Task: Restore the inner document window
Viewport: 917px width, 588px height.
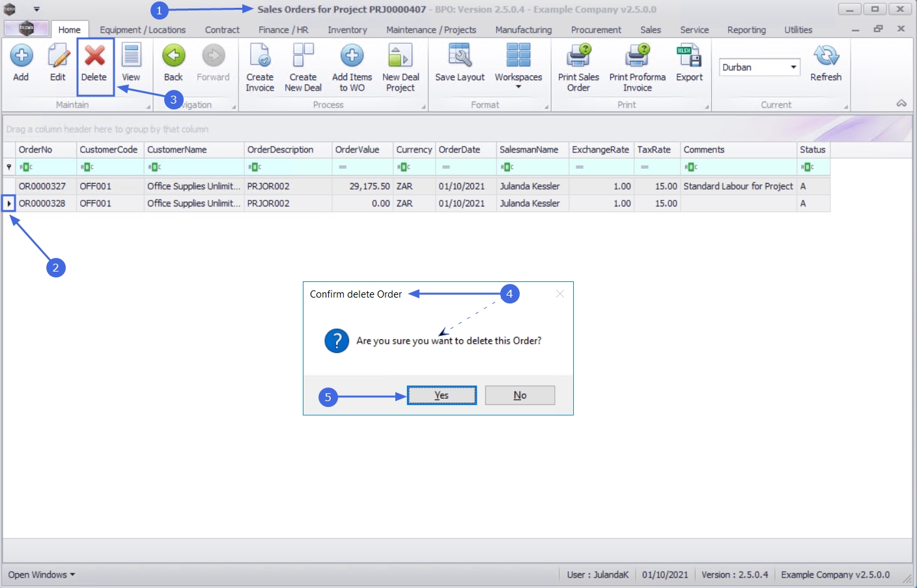Action: point(878,29)
